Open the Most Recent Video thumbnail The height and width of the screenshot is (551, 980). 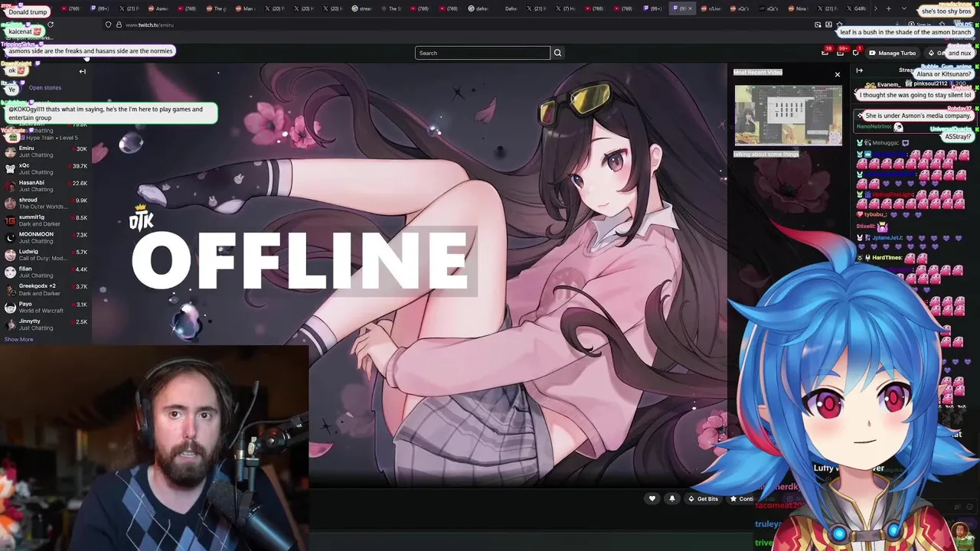tap(788, 115)
